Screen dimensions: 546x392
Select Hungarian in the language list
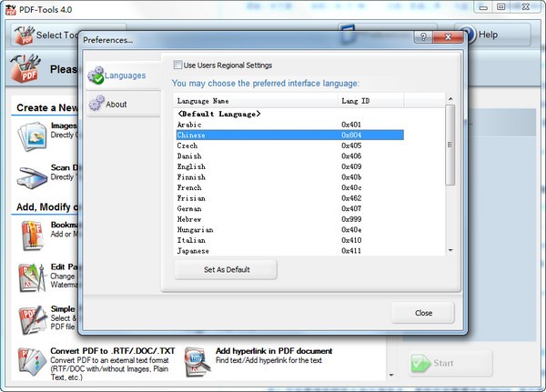tap(290, 230)
